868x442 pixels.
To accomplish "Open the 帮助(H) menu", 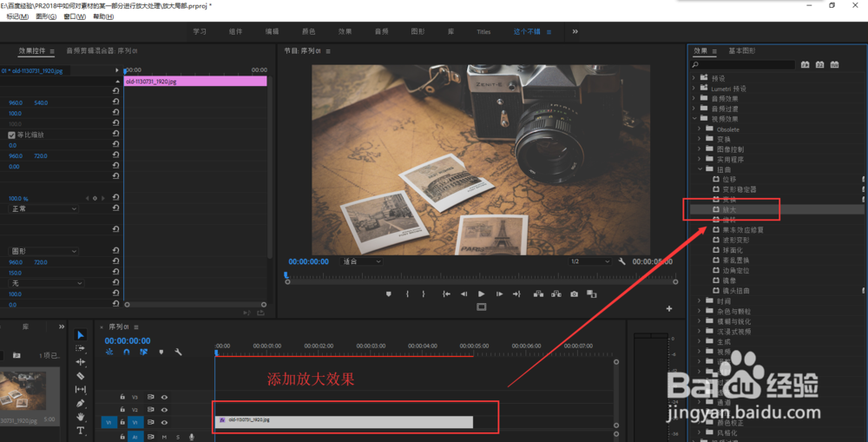I will [103, 16].
